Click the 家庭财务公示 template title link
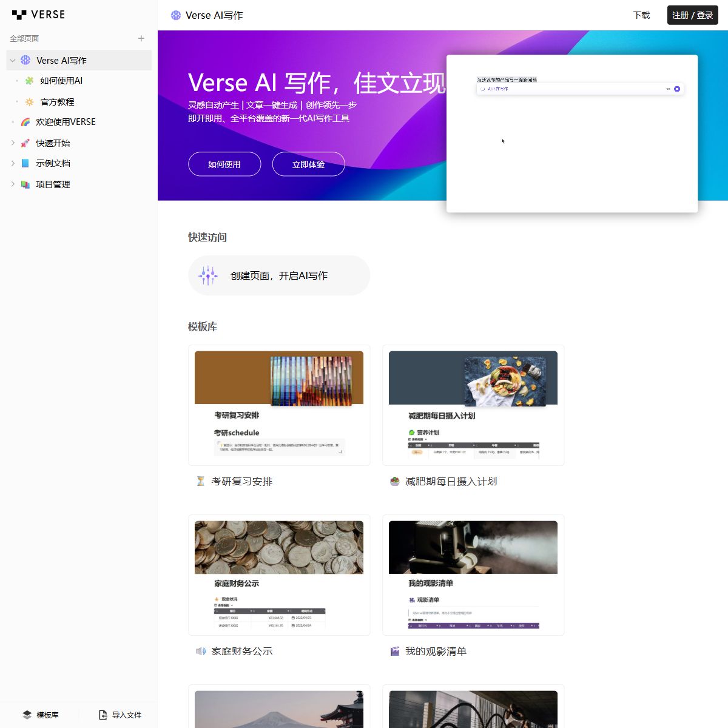Viewport: 728px width, 728px height. 242,651
